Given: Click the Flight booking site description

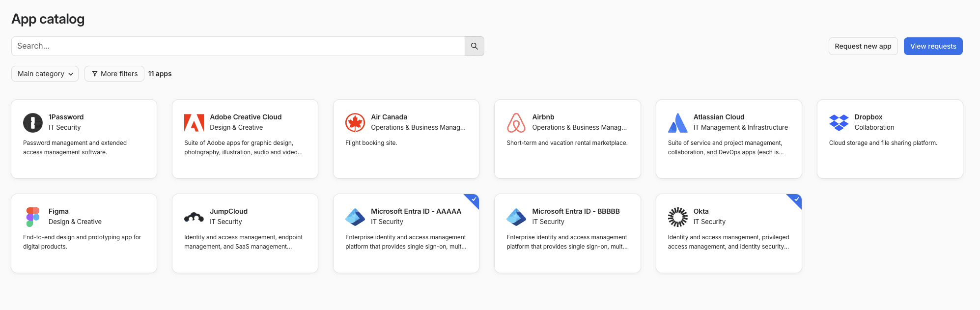Looking at the screenshot, I should point(371,143).
